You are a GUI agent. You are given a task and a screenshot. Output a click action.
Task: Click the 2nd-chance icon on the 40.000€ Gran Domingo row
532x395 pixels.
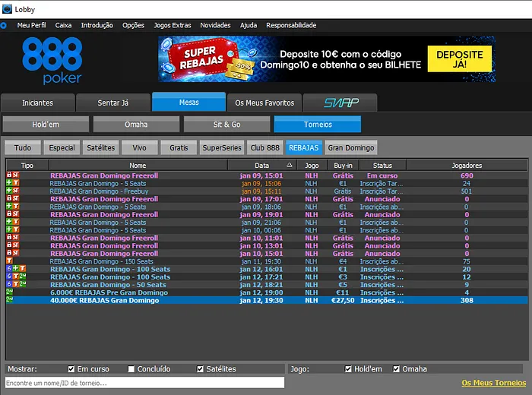click(9, 300)
